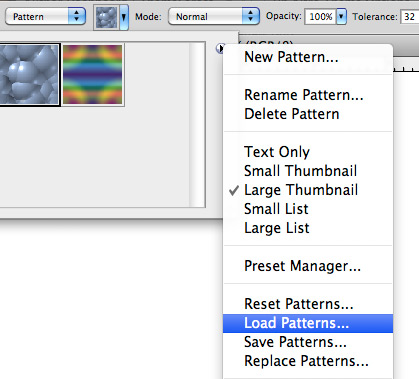Switch view to Small Thumbnail
This screenshot has width=419, height=379.
pos(308,171)
